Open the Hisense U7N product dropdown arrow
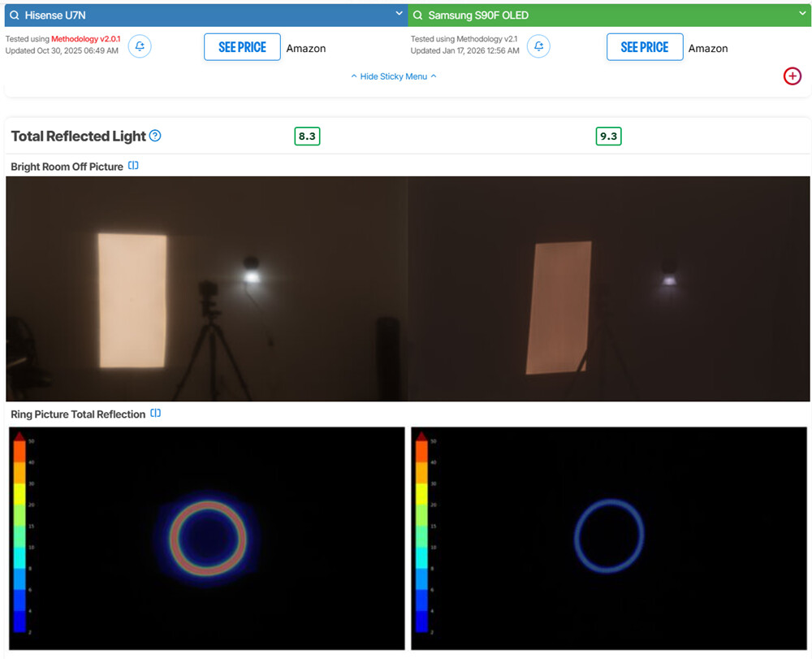 click(x=399, y=14)
